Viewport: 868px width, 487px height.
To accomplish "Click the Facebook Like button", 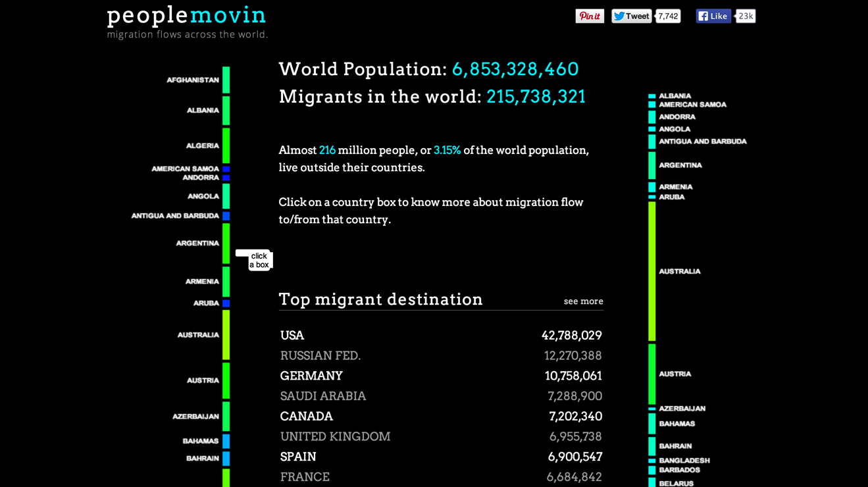I will [x=713, y=16].
